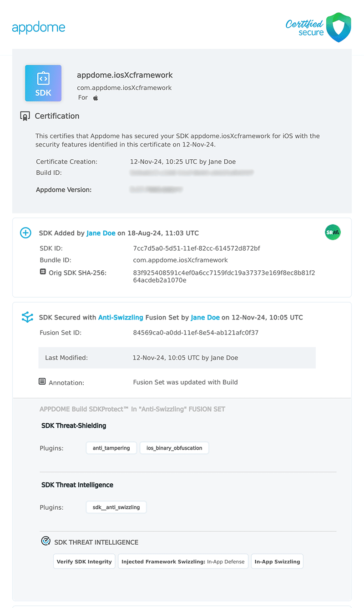The image size is (364, 608).
Task: Select the sdk__anti_swizzling plugin tag
Action: tap(116, 507)
